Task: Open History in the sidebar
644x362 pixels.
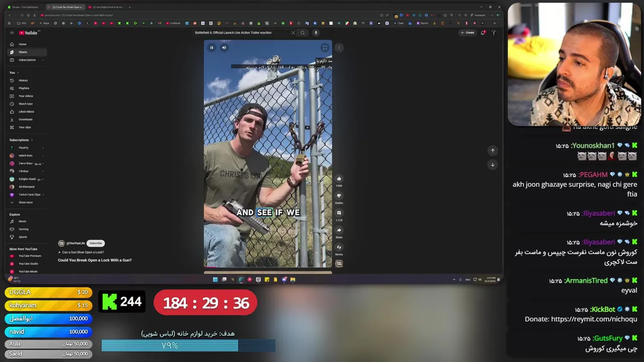Action: point(28,80)
